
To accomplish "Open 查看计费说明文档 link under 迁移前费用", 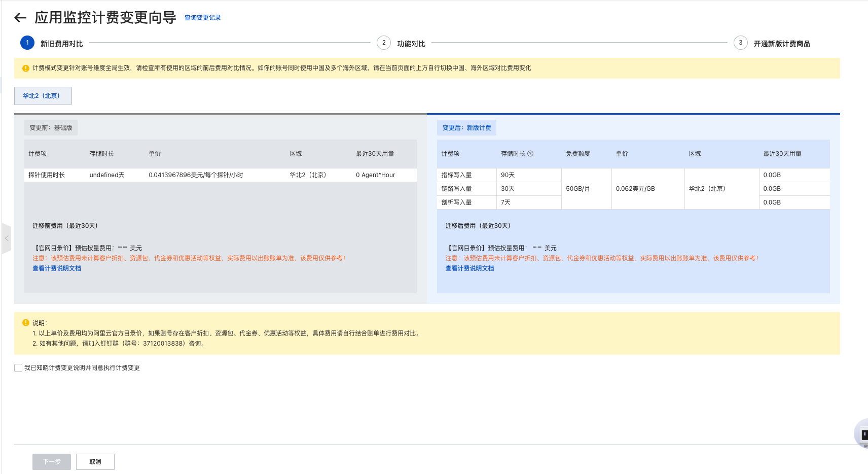I will (x=57, y=268).
